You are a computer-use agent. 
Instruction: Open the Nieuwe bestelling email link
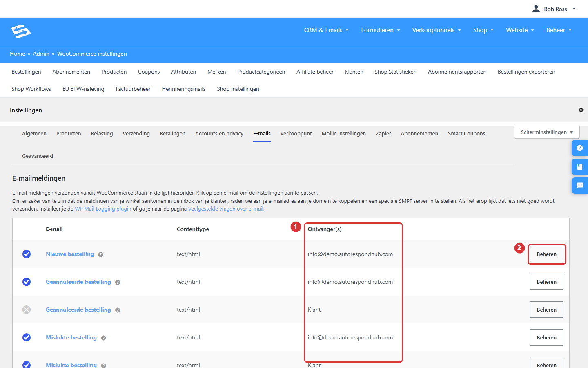coord(70,254)
